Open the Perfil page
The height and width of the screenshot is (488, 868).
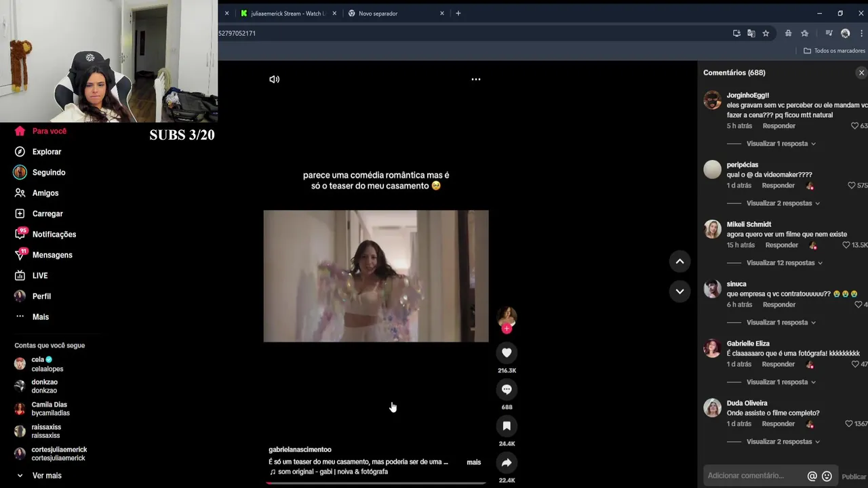click(x=33, y=296)
